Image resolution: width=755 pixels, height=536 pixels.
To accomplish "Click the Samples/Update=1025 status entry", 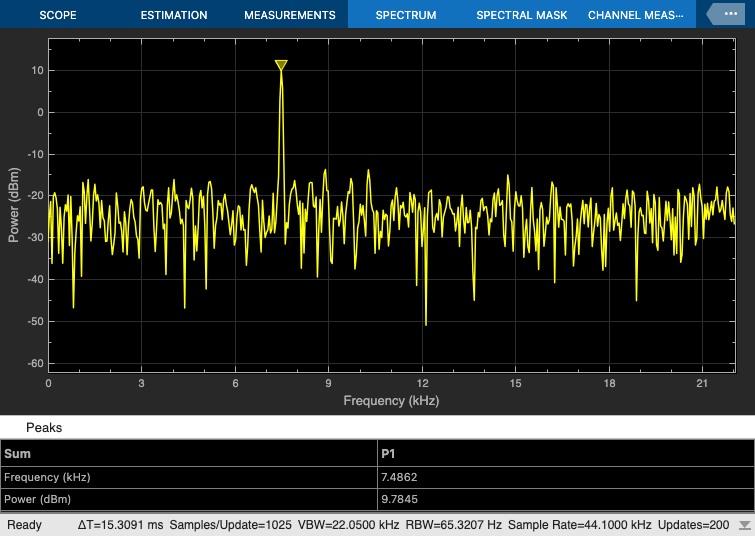I will 231,525.
